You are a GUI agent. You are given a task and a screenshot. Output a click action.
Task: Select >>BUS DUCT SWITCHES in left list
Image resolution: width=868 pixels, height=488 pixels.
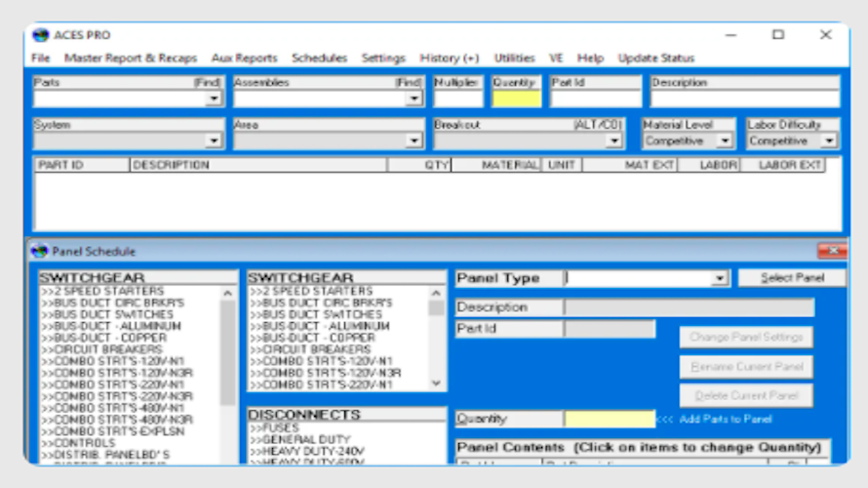[107, 314]
